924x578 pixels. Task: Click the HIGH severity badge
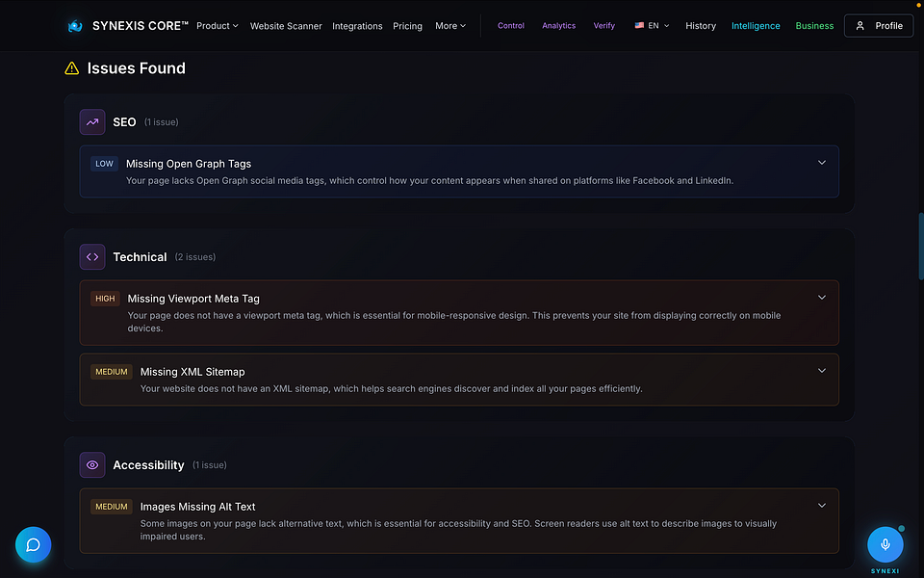pos(105,299)
